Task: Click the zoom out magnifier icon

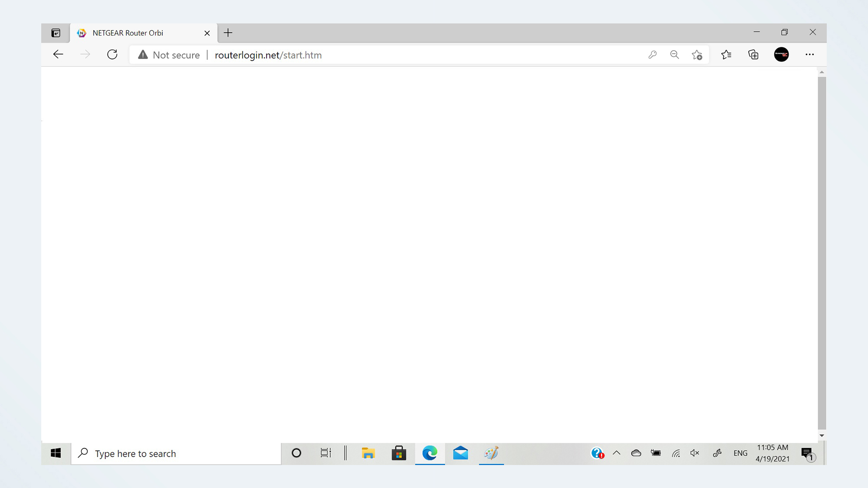Action: (x=674, y=55)
